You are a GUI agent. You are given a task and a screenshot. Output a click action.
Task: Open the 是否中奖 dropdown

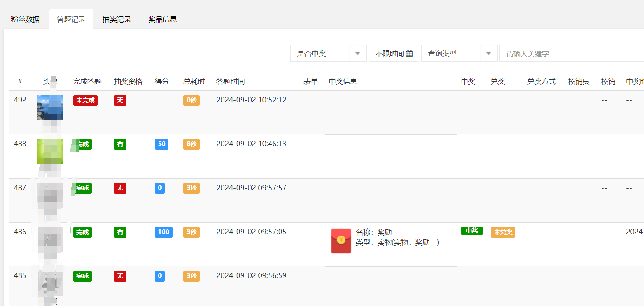point(328,53)
